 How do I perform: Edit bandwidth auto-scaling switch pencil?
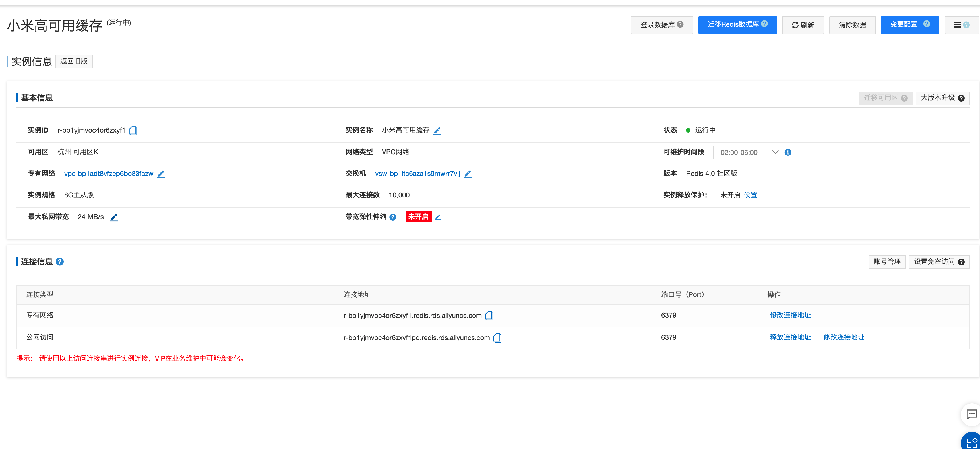(x=438, y=217)
